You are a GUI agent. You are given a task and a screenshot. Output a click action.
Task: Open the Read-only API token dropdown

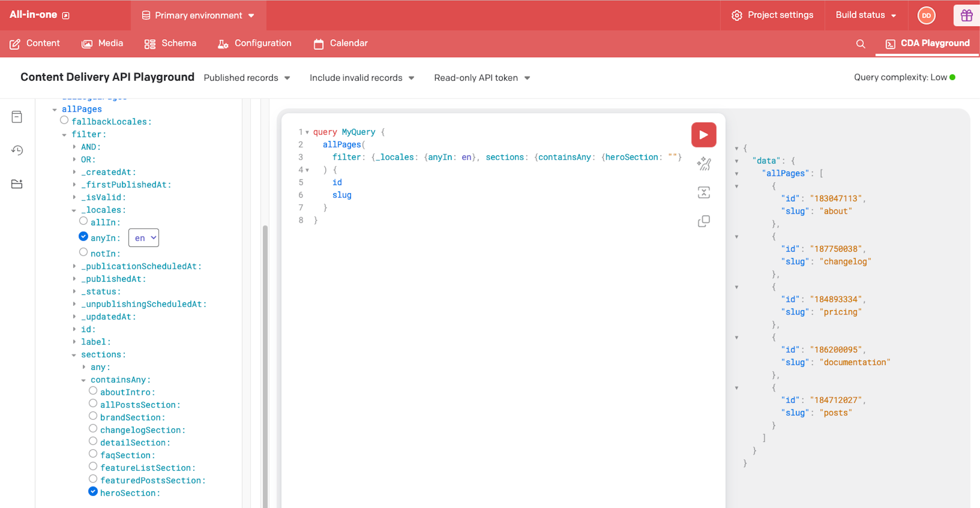click(482, 78)
